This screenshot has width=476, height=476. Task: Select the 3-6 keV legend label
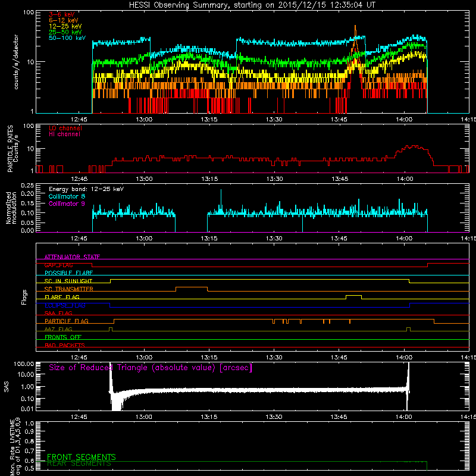[x=62, y=14]
